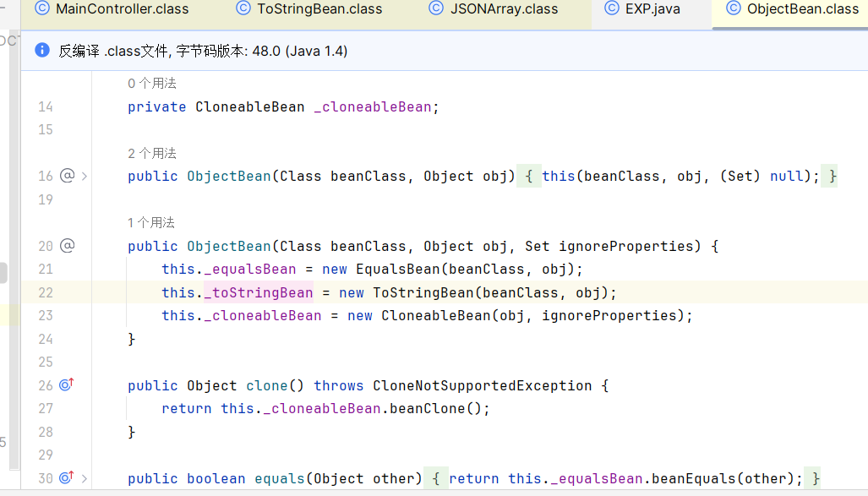Click the class icon on the EXP.java tab
The image size is (868, 496).
point(610,9)
